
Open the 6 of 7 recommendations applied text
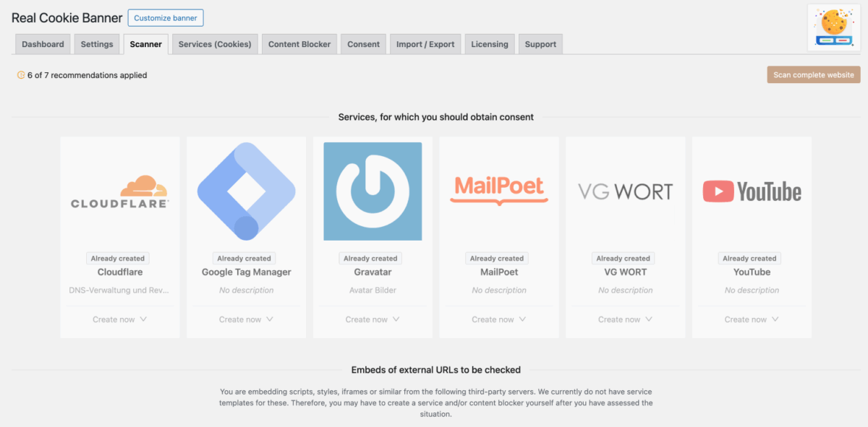point(87,75)
